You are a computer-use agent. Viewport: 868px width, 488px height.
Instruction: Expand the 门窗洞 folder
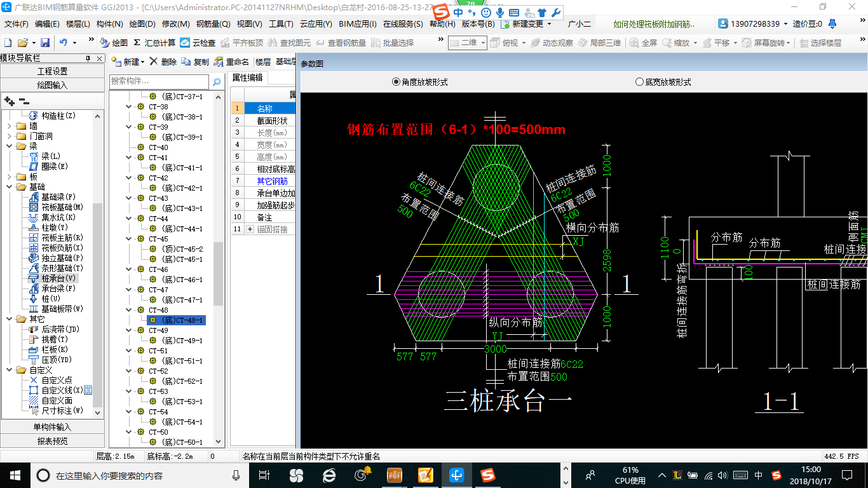(x=9, y=136)
